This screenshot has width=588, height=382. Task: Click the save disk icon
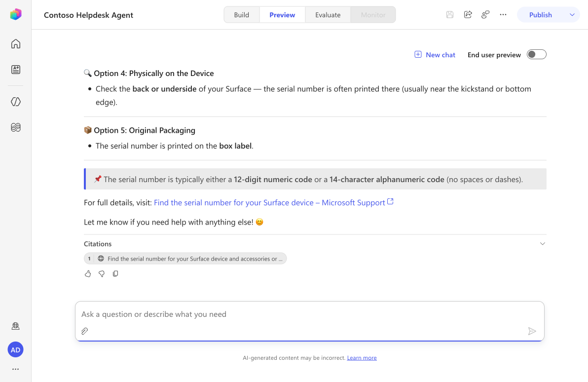coord(449,15)
